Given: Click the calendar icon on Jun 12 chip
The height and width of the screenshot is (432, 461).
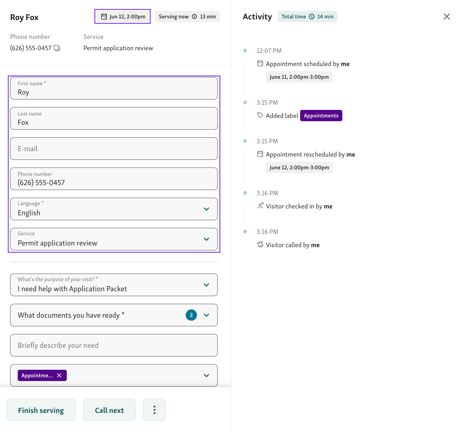Looking at the screenshot, I should coord(104,17).
